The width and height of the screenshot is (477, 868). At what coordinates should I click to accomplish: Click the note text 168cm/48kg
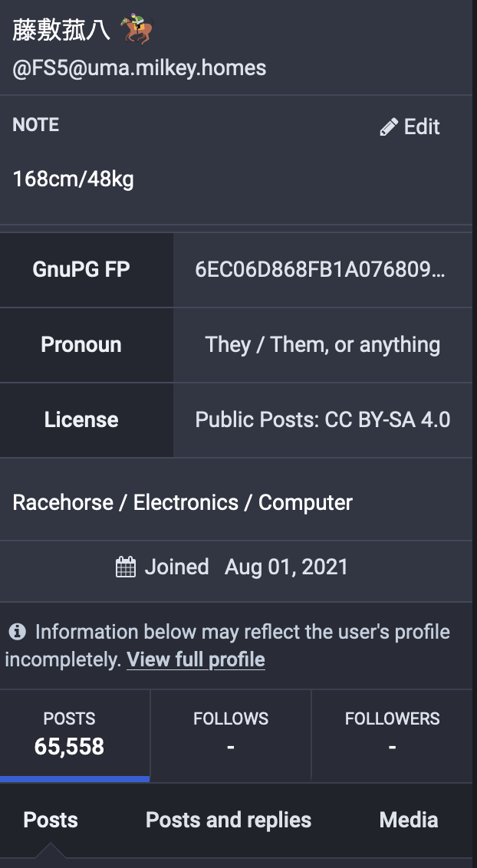tap(74, 180)
